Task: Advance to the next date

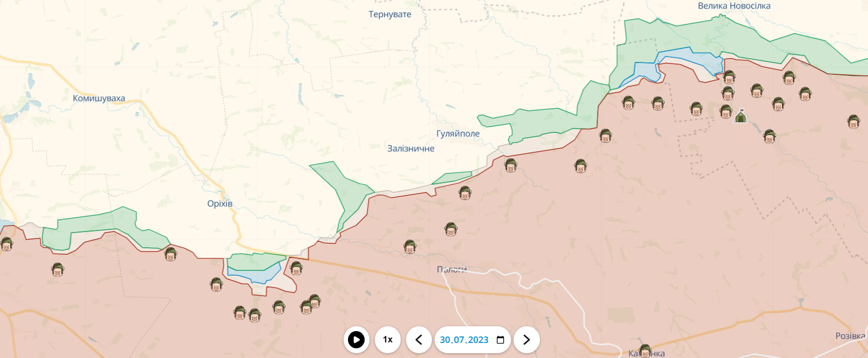Action: 527,340
